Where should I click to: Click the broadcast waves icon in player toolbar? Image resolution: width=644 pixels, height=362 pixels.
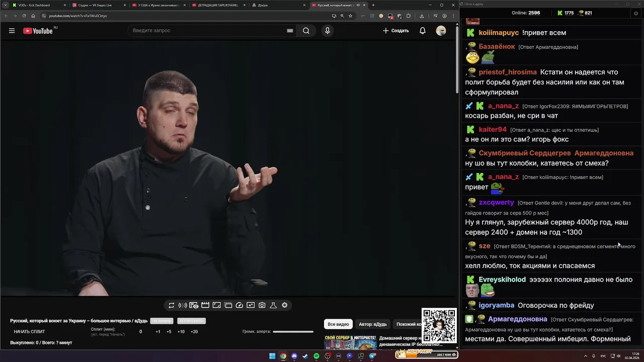(183, 305)
